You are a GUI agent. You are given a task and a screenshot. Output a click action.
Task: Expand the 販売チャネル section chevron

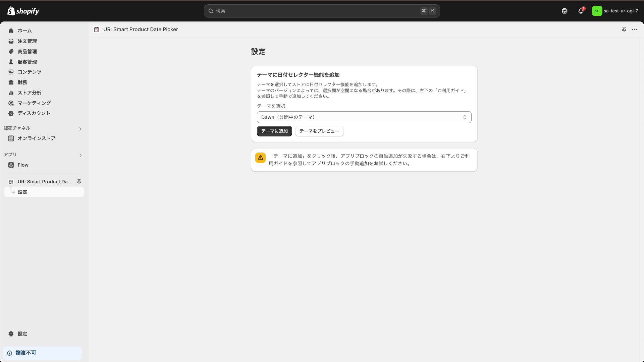[80, 129]
